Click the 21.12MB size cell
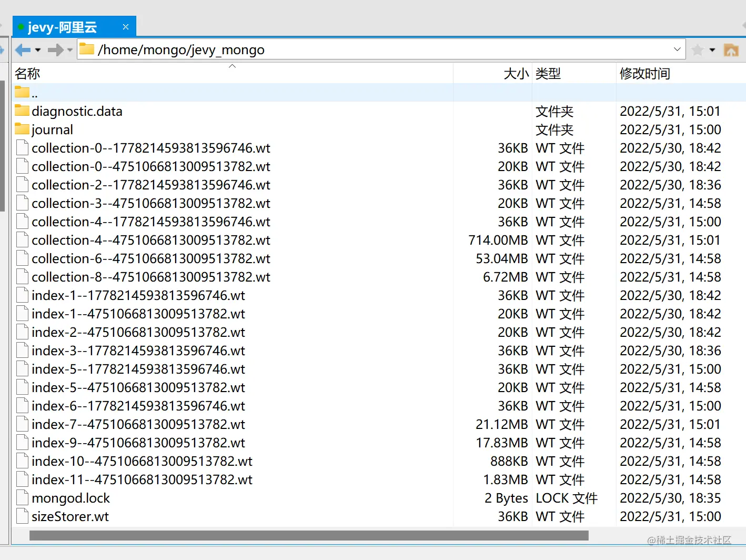The height and width of the screenshot is (560, 746). click(501, 424)
